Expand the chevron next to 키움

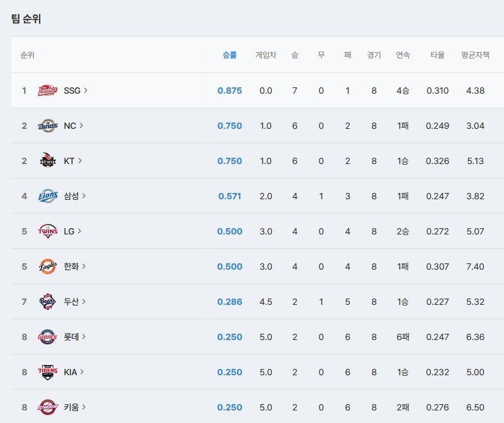pos(84,407)
